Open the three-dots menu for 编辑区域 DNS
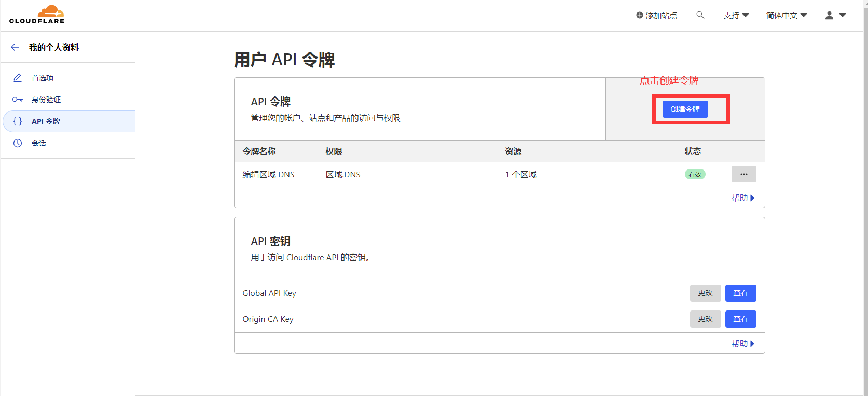Viewport: 868px width, 396px height. (x=743, y=174)
